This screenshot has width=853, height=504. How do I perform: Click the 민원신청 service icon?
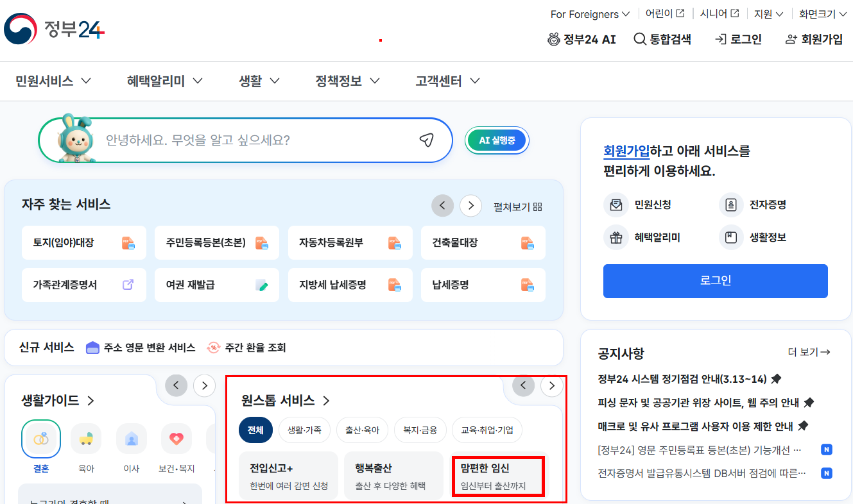pyautogui.click(x=617, y=205)
